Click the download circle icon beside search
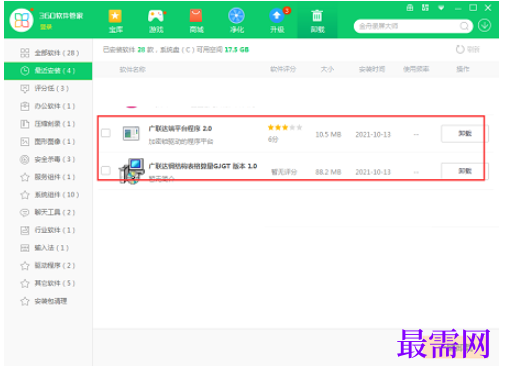509x375 pixels. (x=484, y=26)
